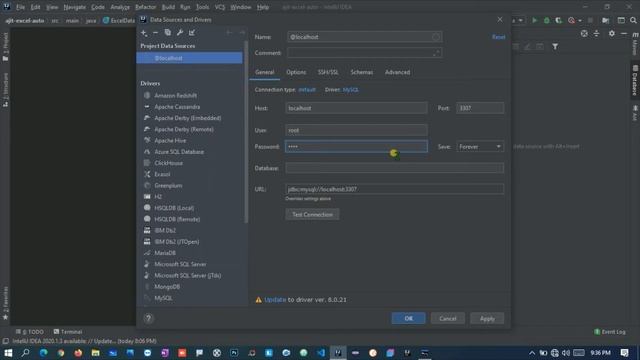Select @localhost project data source
640x360 pixels.
189,58
